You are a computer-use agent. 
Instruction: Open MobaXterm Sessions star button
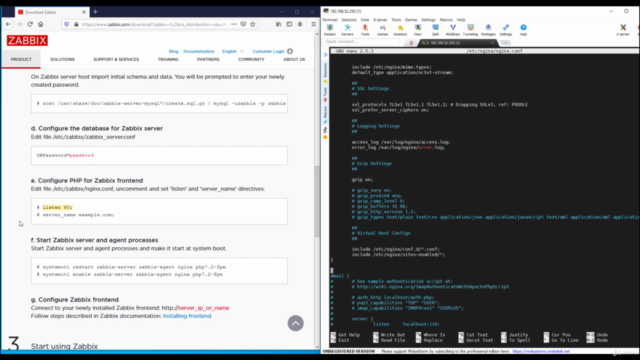coord(400,29)
